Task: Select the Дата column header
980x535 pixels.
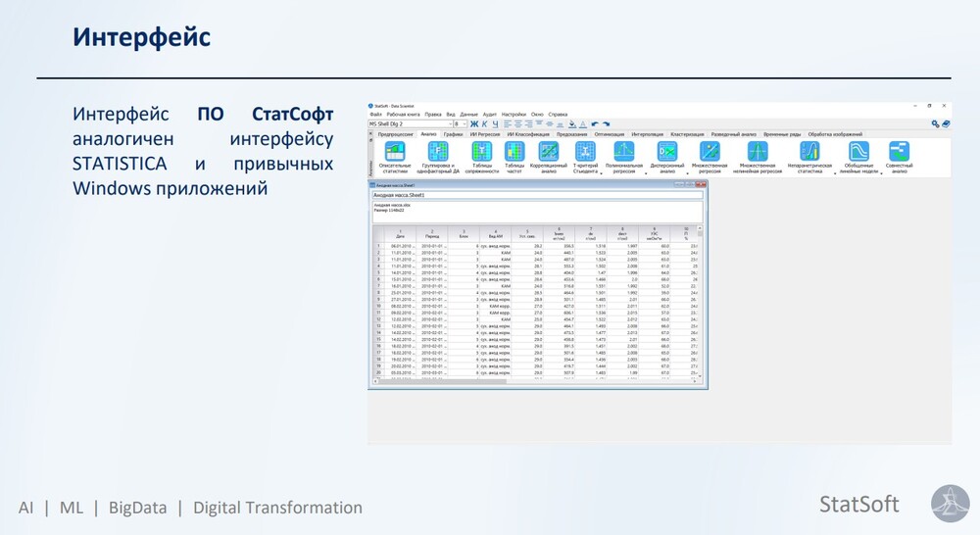Action: [x=400, y=234]
